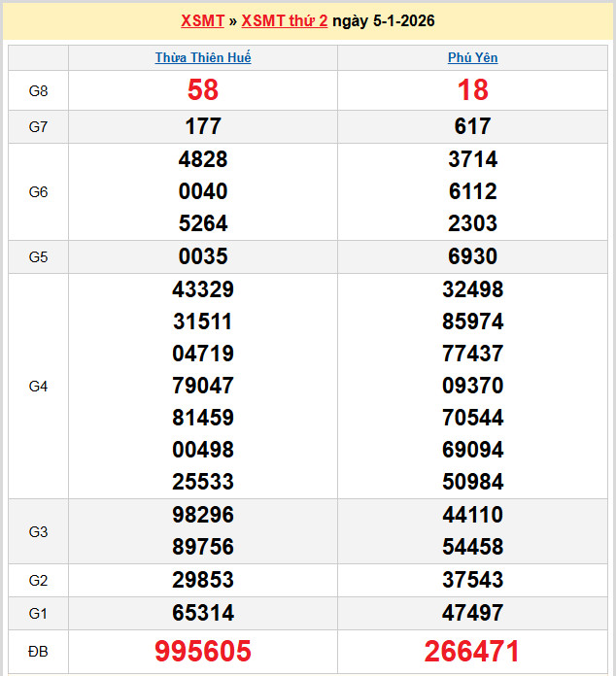Select the G6 number 4828

coord(203,159)
